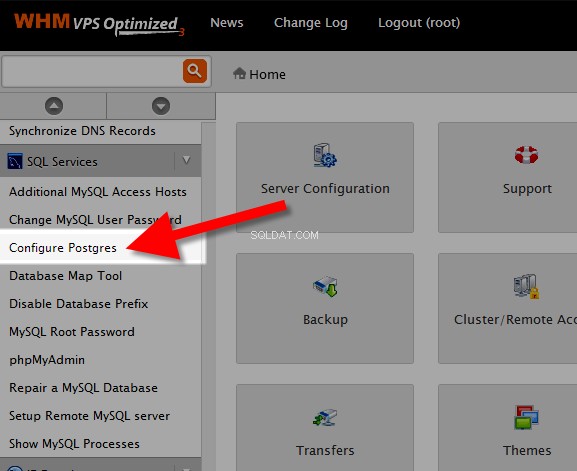Image resolution: width=577 pixels, height=471 pixels.
Task: Open phpMyAdmin from SQL Services
Action: coord(47,360)
